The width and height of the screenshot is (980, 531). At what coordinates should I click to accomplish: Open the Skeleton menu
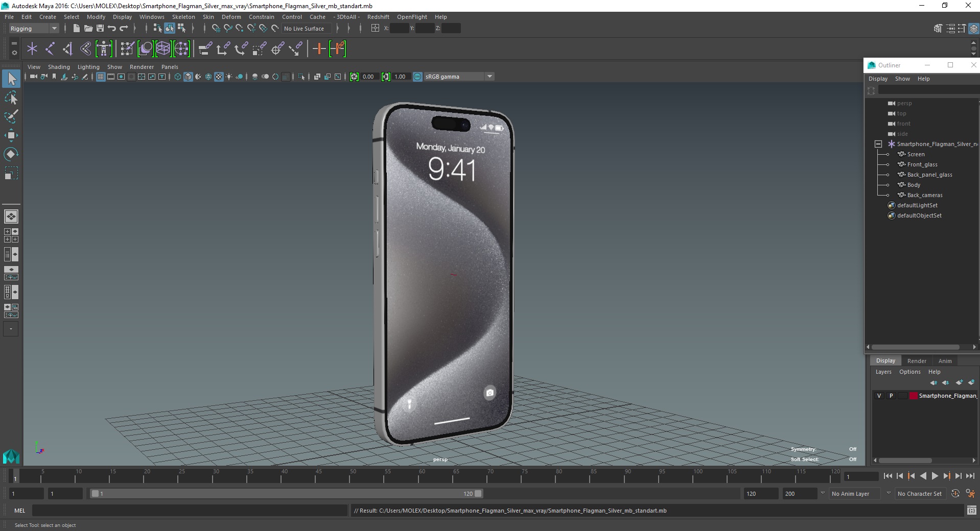[x=183, y=17]
